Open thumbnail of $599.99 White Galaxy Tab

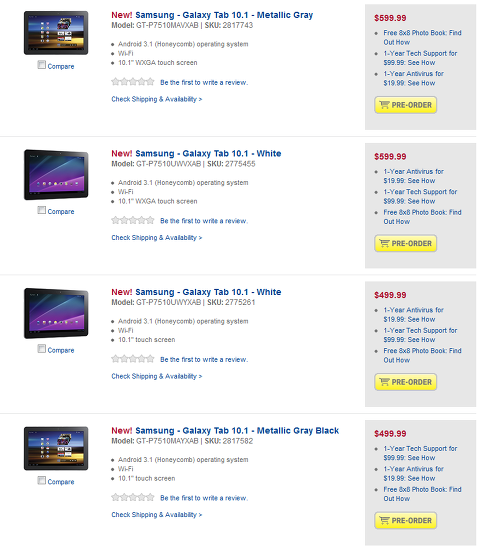(x=56, y=174)
